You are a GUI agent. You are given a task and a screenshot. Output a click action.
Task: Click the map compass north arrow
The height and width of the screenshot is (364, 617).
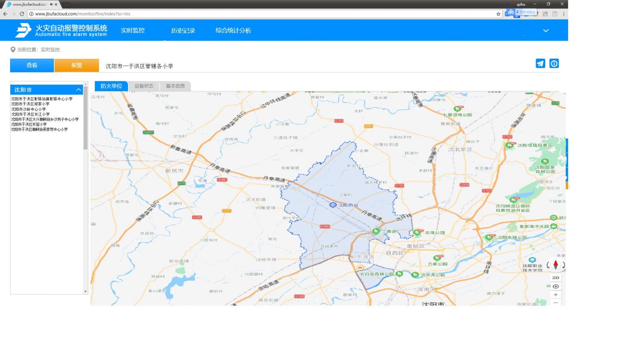tap(555, 265)
